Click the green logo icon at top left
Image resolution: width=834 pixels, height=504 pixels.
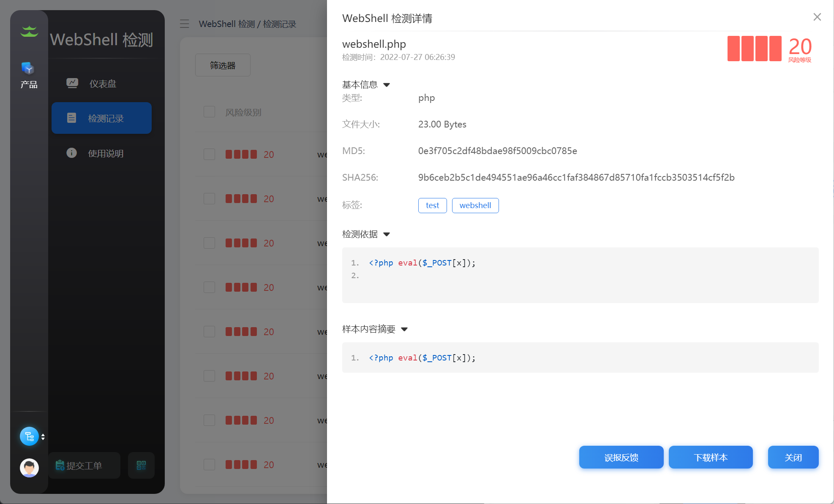coord(29,31)
